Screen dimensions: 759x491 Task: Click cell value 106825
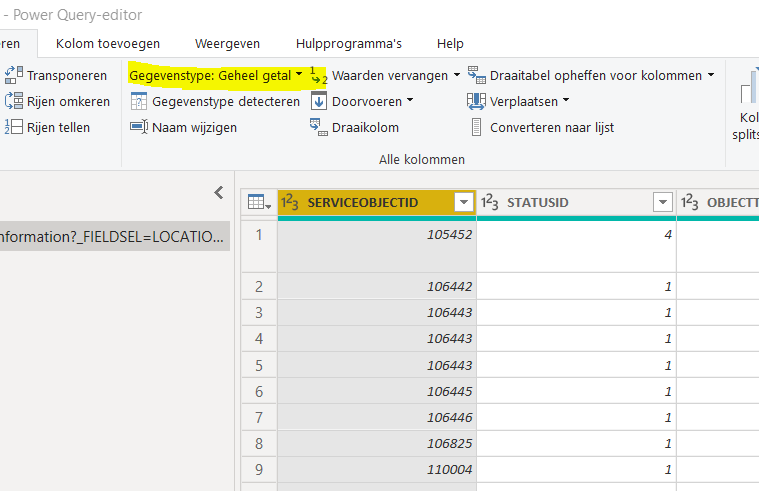pyautogui.click(x=449, y=443)
